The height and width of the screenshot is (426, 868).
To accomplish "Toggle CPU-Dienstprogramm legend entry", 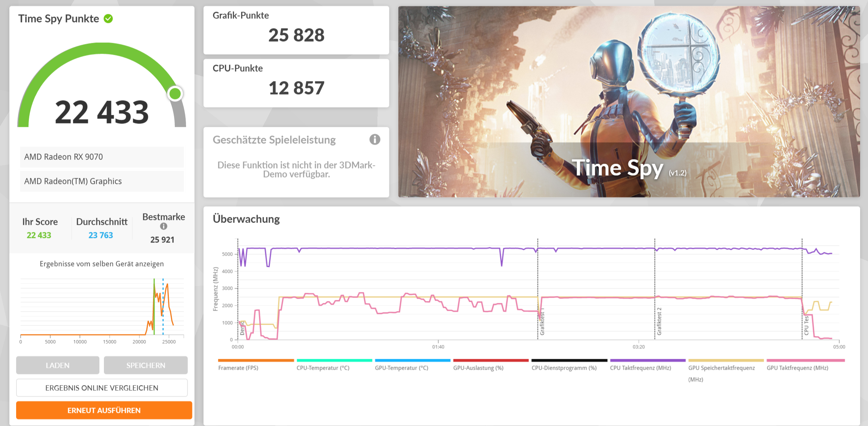I will (564, 368).
